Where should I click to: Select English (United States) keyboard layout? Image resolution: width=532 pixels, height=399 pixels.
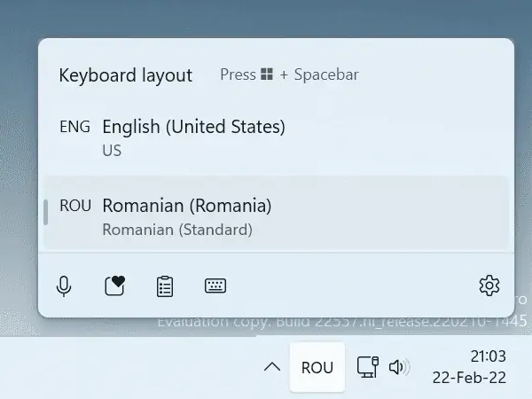pyautogui.click(x=194, y=127)
